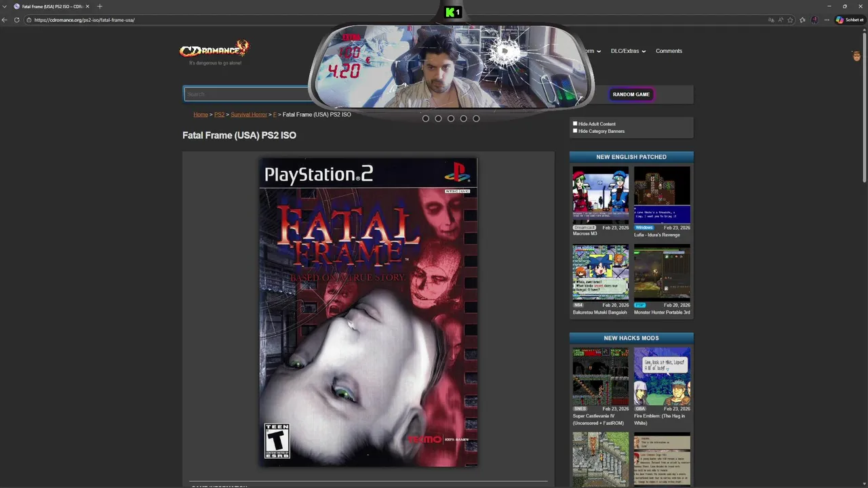
Task: Click the Windows platform tag
Action: [644, 228]
